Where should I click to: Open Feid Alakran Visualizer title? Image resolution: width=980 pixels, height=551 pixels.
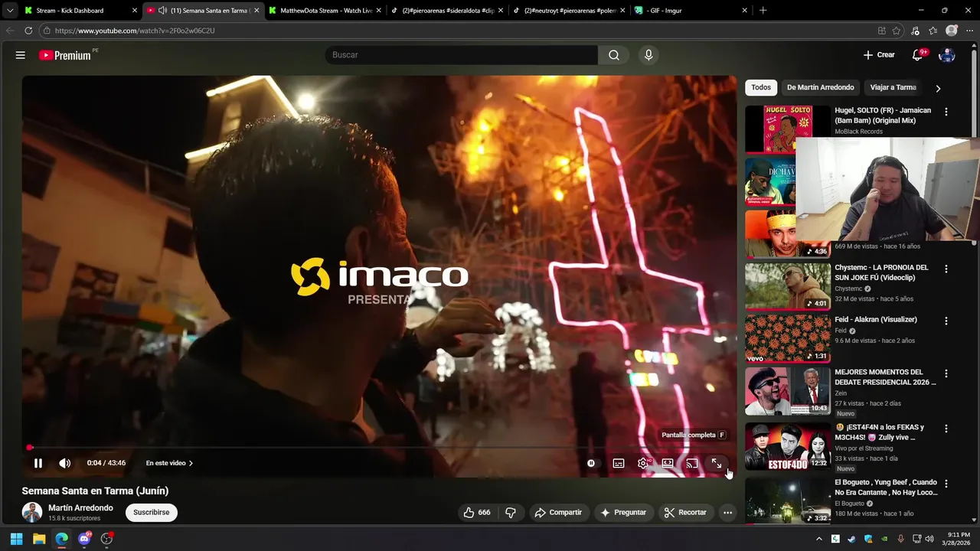tap(876, 320)
